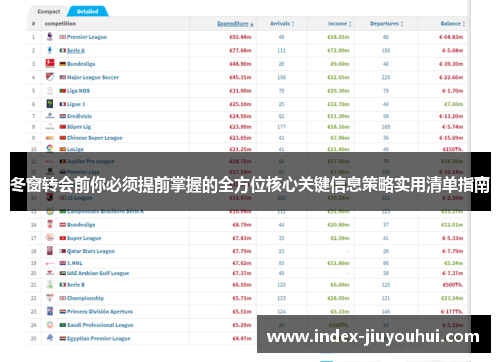Open the Egyptian Premier League link
The width and height of the screenshot is (500, 362).
pyautogui.click(x=99, y=338)
